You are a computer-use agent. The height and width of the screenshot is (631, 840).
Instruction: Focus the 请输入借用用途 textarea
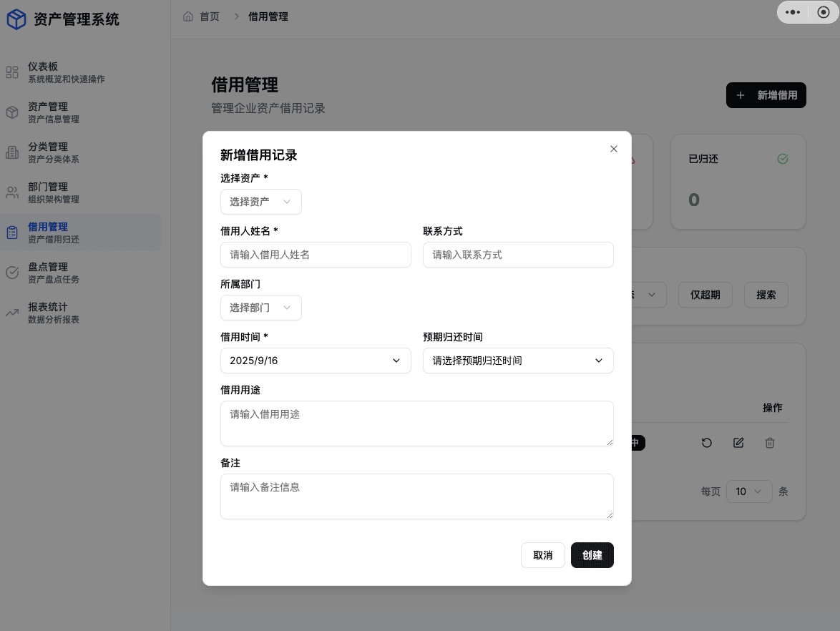point(417,424)
